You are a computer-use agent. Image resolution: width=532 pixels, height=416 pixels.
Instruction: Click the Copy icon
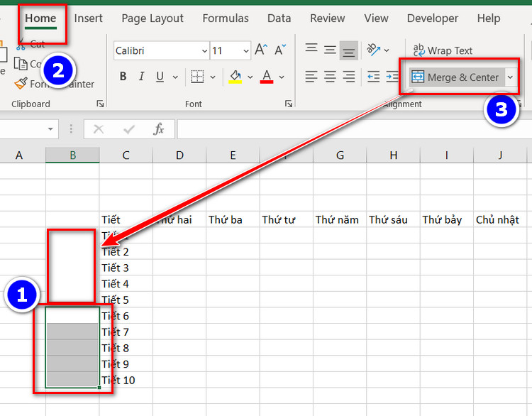pyautogui.click(x=21, y=63)
